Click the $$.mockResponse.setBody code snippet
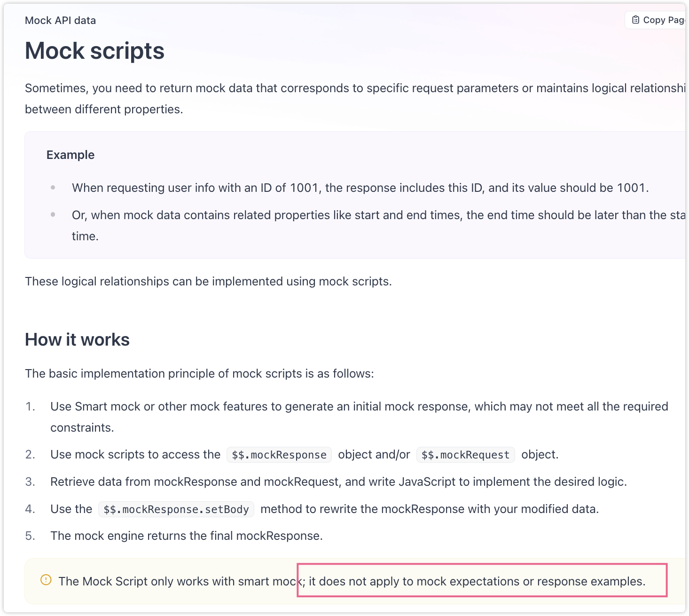This screenshot has height=616, width=689. point(176,509)
